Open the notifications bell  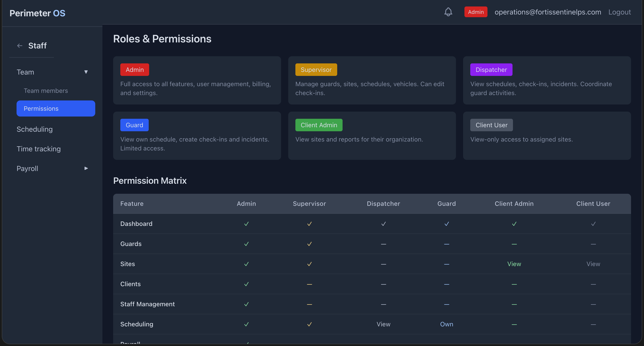click(448, 12)
